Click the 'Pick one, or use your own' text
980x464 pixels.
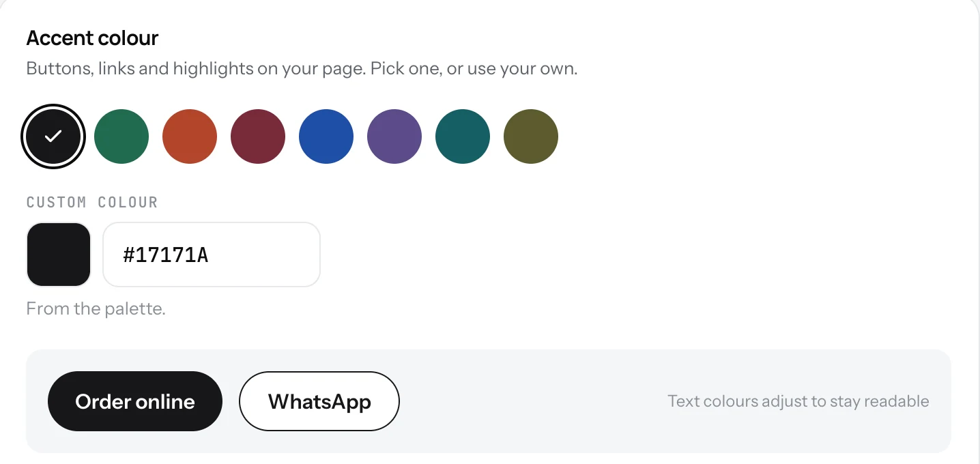pos(474,69)
